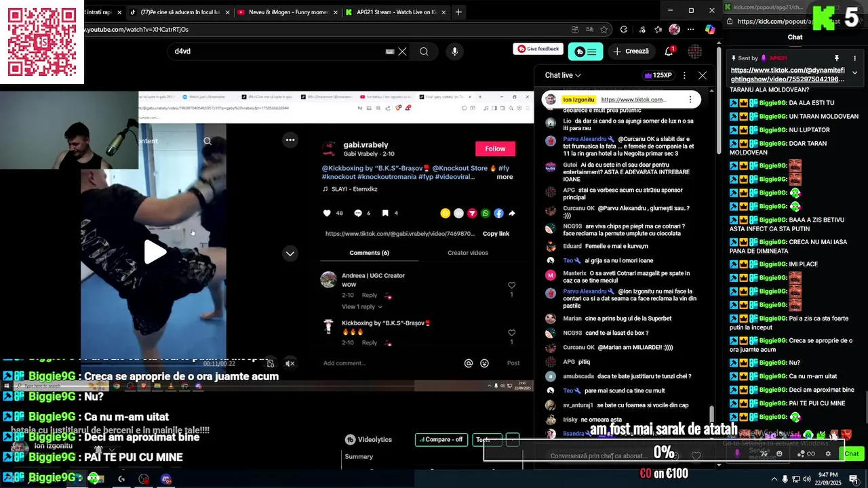Image resolution: width=868 pixels, height=488 pixels.
Task: Play the TikTok video
Action: pyautogui.click(x=155, y=251)
